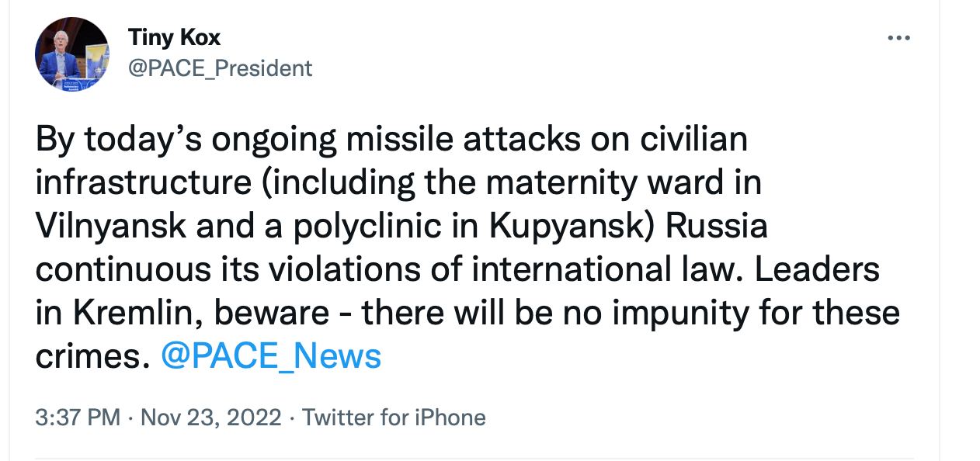The width and height of the screenshot is (980, 461).
Task: Click the word "Kremlin," in the tweet
Action: click(136, 313)
